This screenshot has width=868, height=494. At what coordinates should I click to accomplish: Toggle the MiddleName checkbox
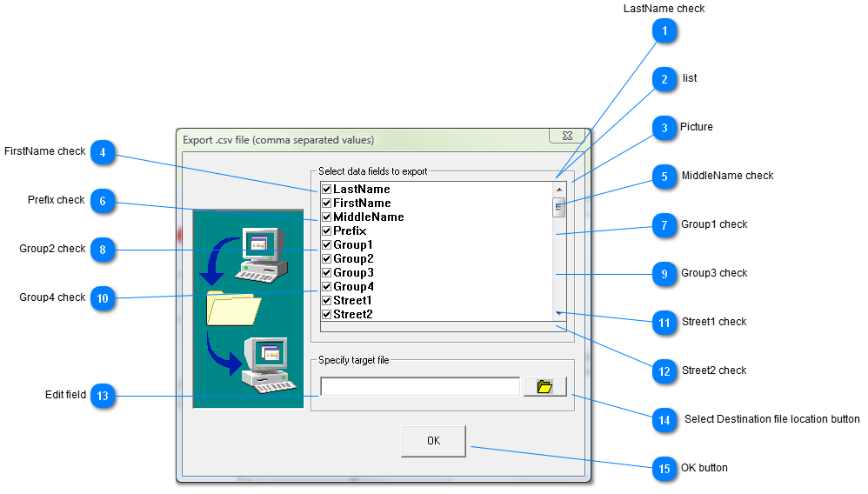(327, 217)
